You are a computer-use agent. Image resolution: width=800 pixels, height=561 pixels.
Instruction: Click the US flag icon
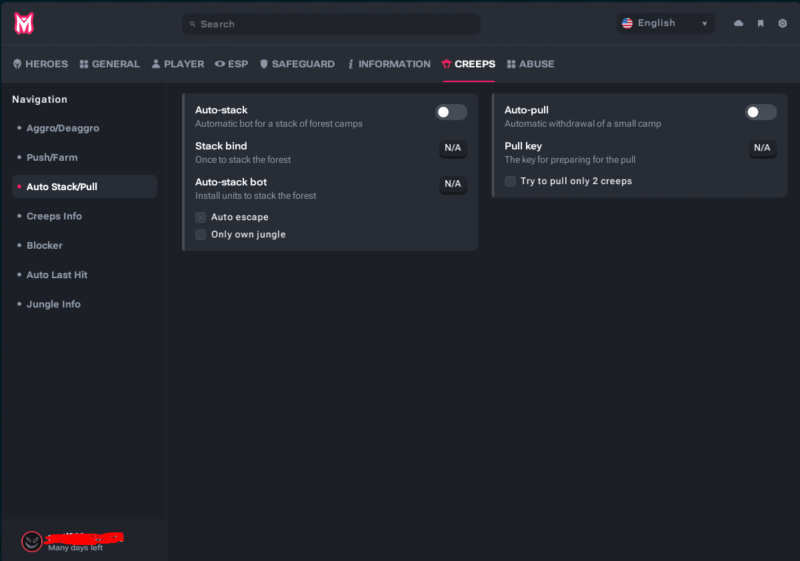[x=627, y=23]
